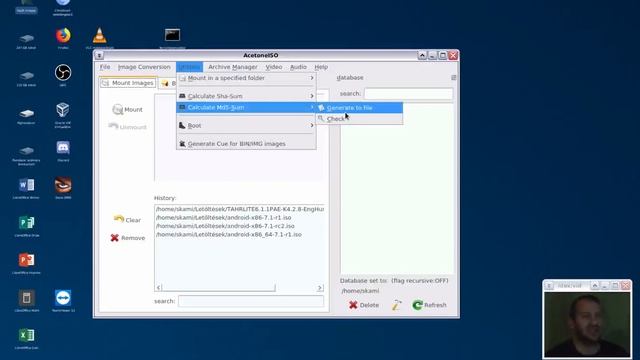Clear the history list
640x360 pixels.
click(x=127, y=220)
